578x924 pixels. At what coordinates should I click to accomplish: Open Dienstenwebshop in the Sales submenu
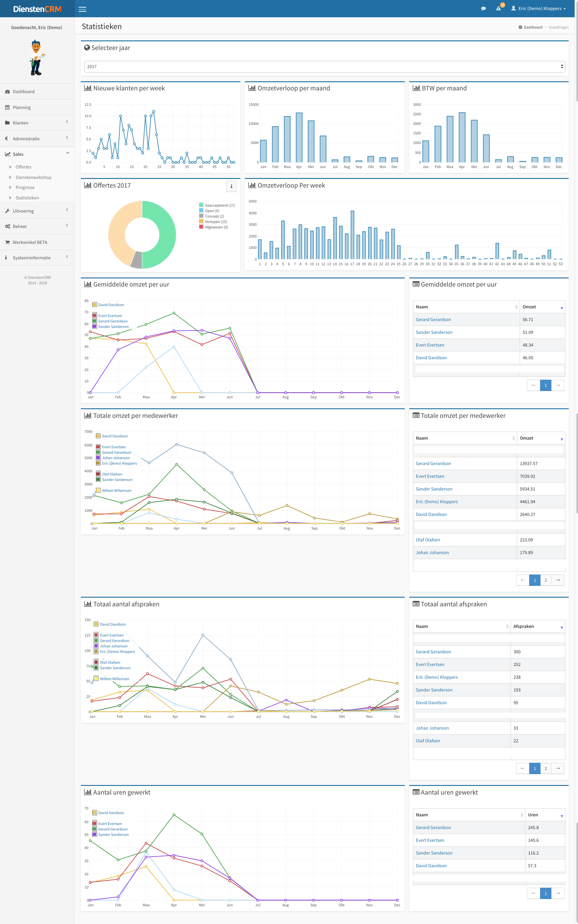33,177
